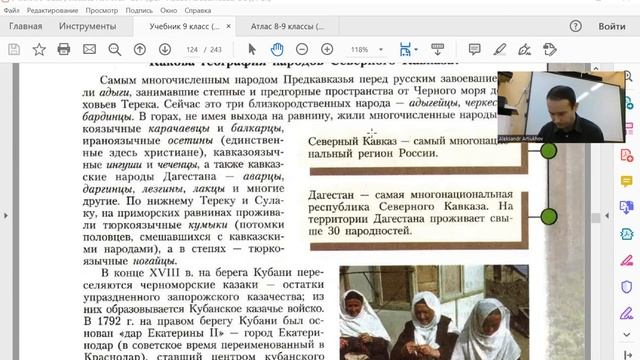The width and height of the screenshot is (640, 360).
Task: Open Compress PDF tool in right sidebar
Action: [627, 233]
